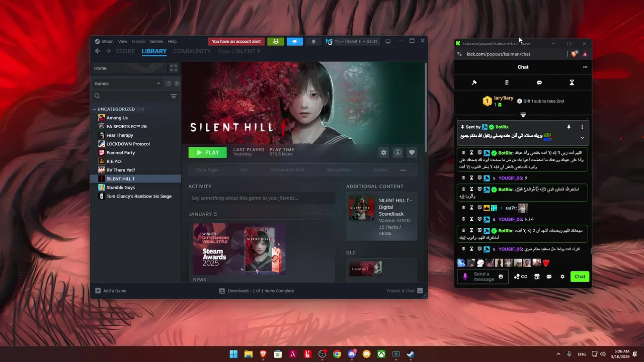Click the trash clear-chat icon in the Kick toolbar

coord(507,82)
